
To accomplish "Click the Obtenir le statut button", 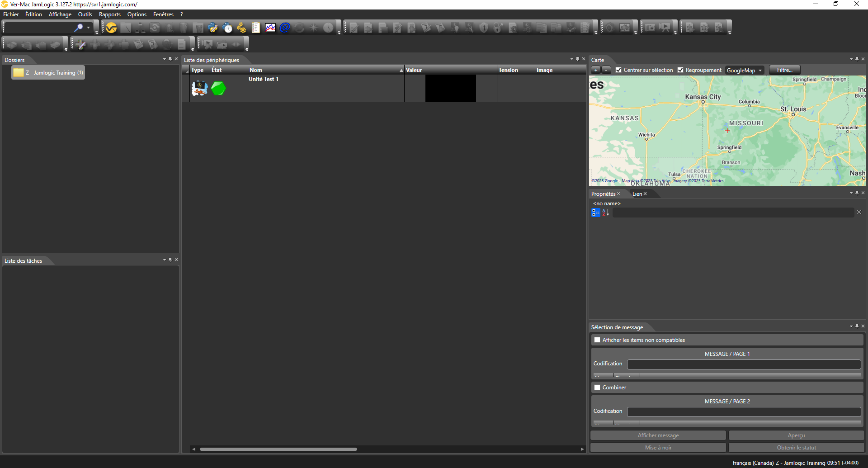I will [796, 447].
